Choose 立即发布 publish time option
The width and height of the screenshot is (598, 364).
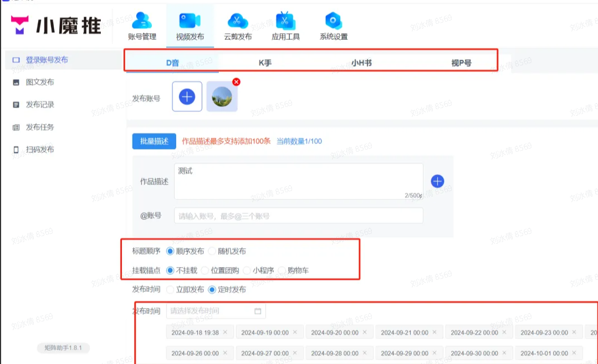[x=171, y=290]
